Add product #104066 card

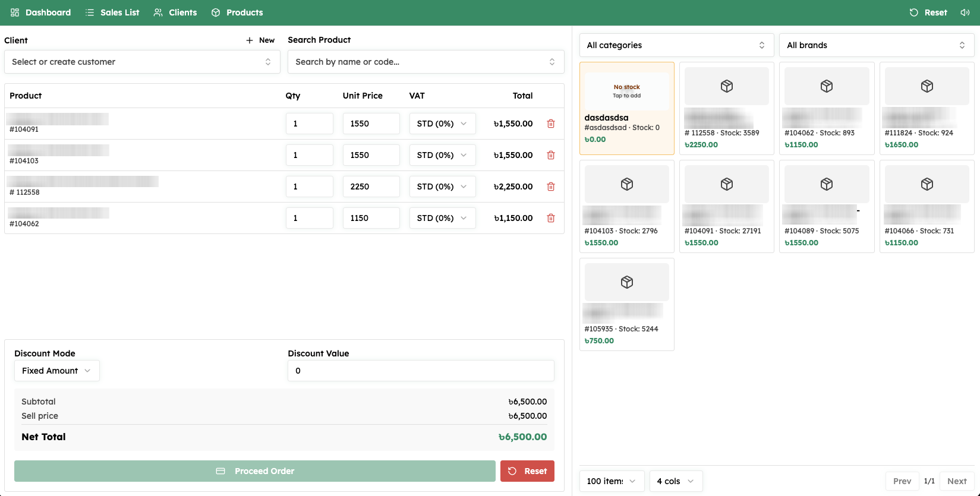pos(927,206)
